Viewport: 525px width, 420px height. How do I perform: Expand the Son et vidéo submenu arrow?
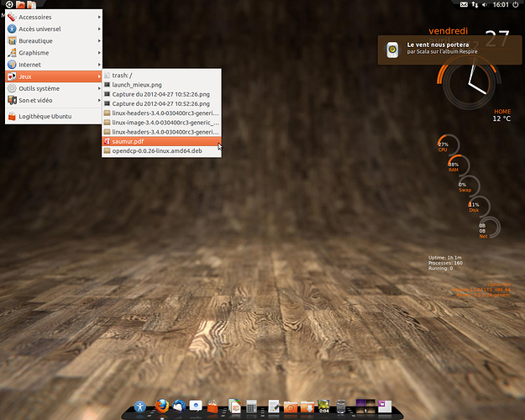click(x=99, y=100)
